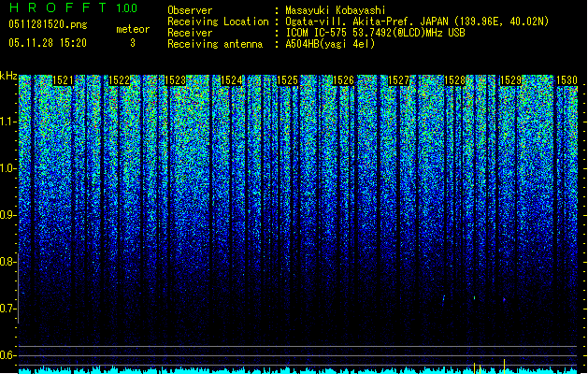Screen dimensions: 588x374
Task: Click the ICOM IC-575 receiver text
Action: coord(375,33)
